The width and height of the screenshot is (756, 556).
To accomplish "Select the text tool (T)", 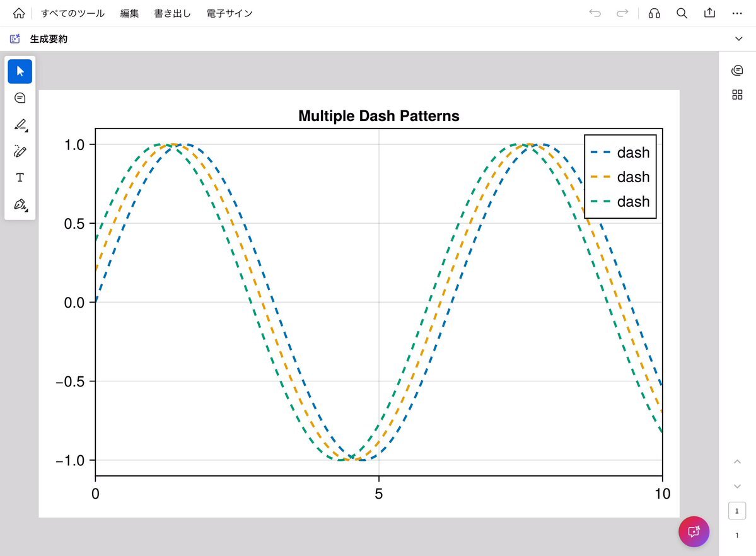I will click(20, 178).
